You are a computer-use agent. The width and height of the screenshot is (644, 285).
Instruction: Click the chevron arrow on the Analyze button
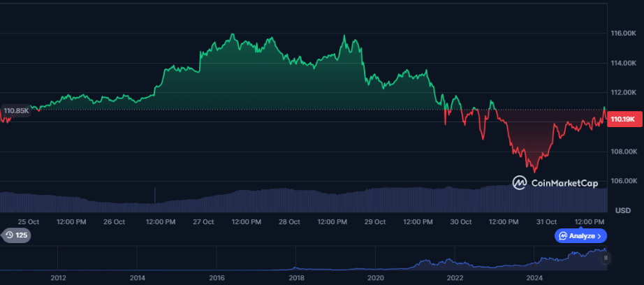(x=599, y=236)
